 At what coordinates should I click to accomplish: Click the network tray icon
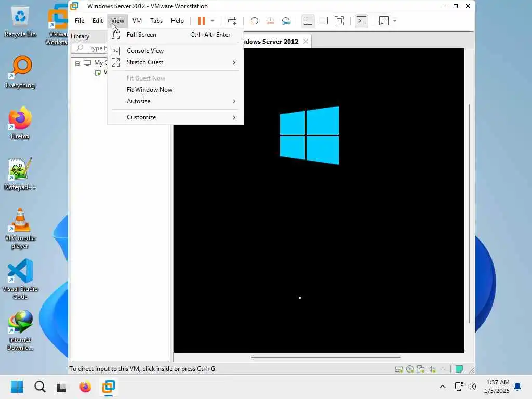(x=459, y=387)
